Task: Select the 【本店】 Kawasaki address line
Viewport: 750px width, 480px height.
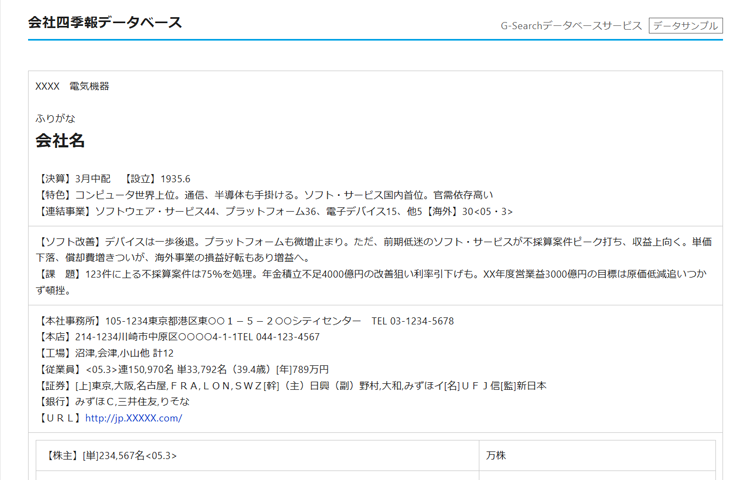Action: (178, 337)
